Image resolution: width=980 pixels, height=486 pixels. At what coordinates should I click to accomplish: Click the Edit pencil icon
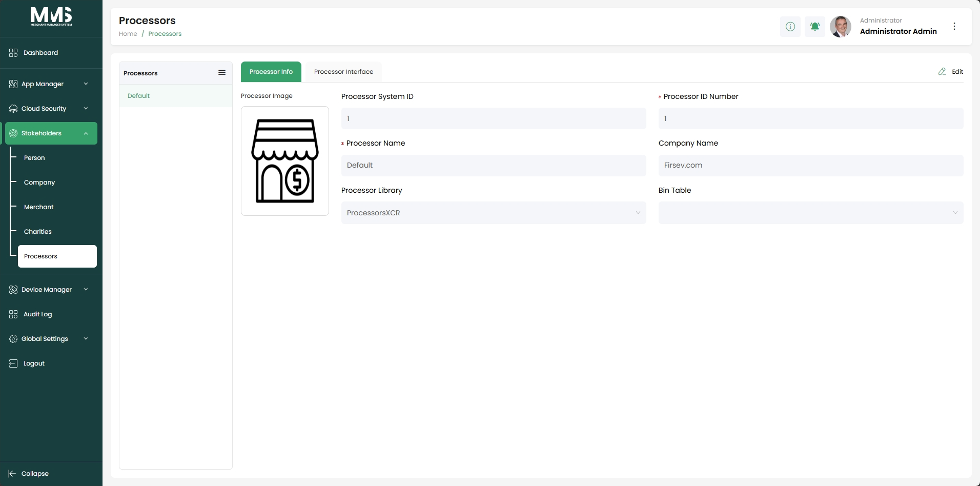(x=942, y=72)
